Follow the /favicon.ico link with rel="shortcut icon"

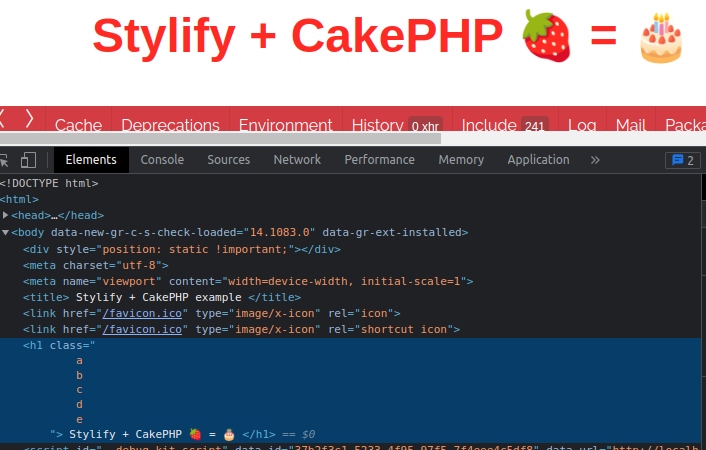(142, 330)
